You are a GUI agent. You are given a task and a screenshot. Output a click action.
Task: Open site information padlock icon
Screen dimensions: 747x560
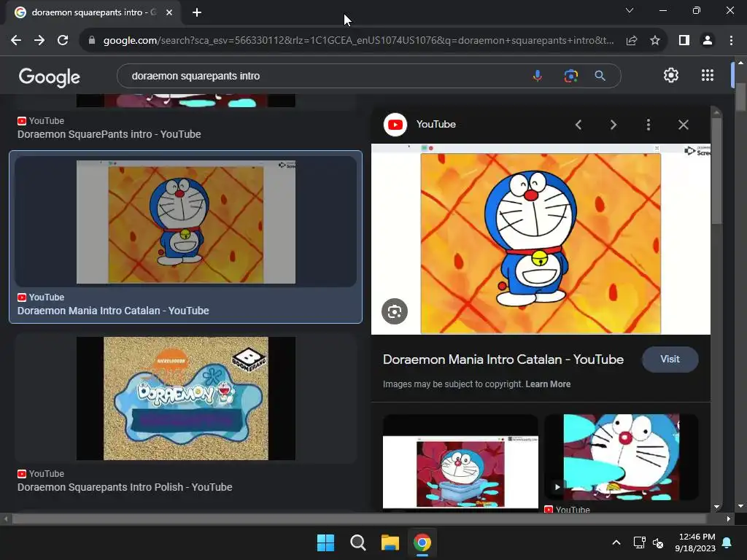coord(91,41)
